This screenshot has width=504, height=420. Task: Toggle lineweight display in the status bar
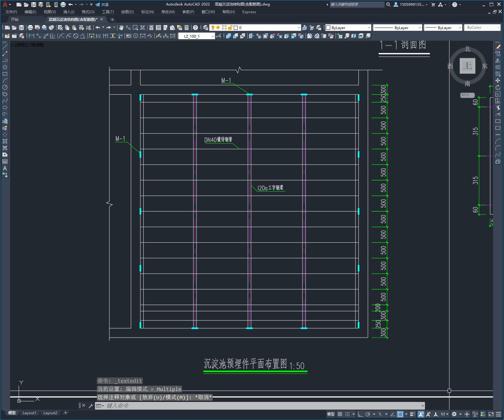413,414
